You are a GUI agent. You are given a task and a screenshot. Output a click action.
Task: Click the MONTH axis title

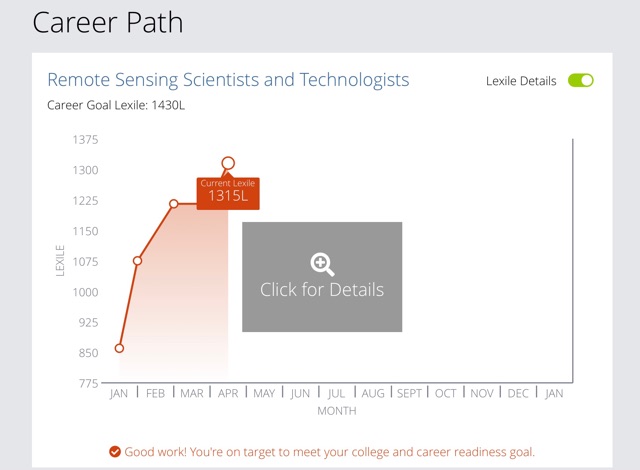tap(337, 411)
